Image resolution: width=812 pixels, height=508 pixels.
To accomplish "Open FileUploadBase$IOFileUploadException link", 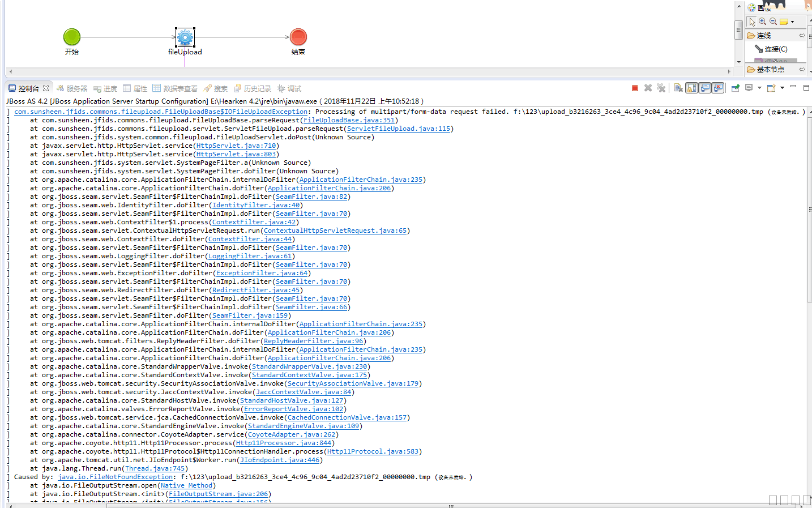I will point(161,112).
